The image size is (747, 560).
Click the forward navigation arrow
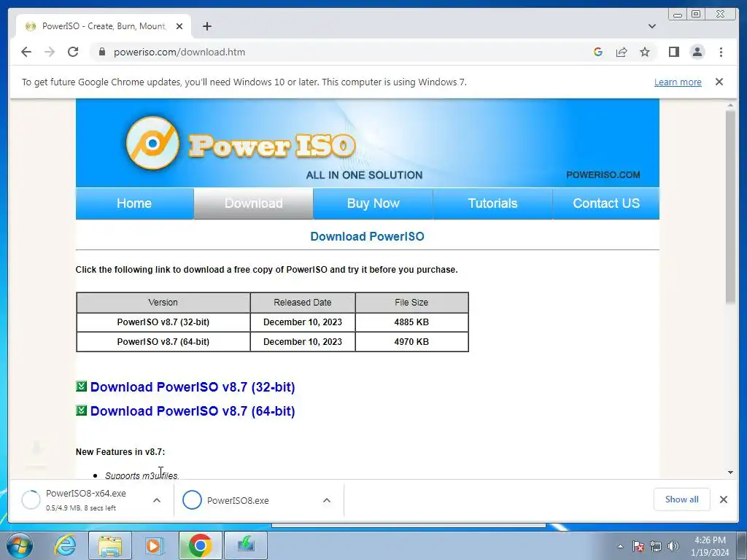click(50, 52)
